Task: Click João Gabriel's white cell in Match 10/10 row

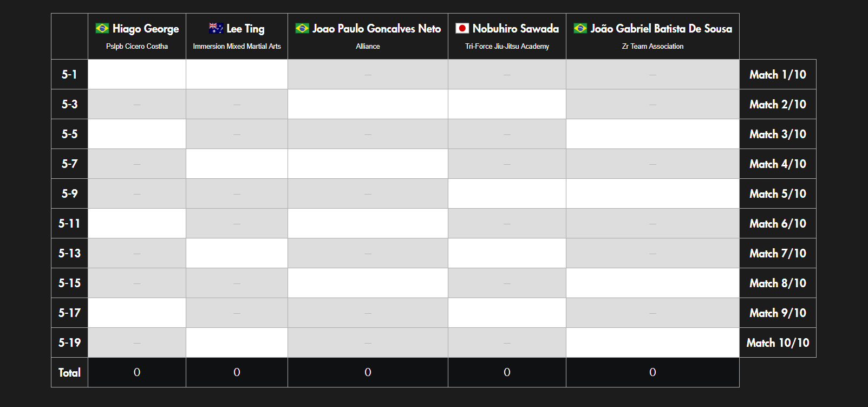Action: (x=652, y=343)
